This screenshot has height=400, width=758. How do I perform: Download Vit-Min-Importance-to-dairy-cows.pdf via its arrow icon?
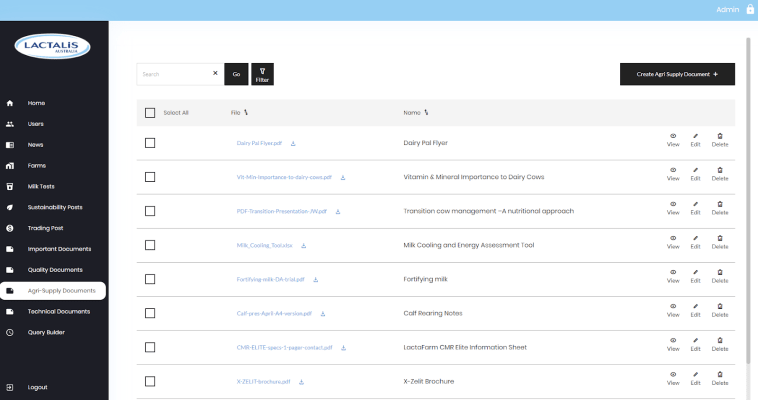tap(343, 178)
